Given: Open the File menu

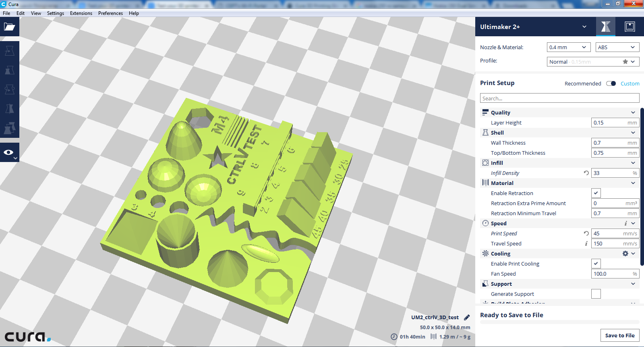Looking at the screenshot, I should click(x=6, y=13).
